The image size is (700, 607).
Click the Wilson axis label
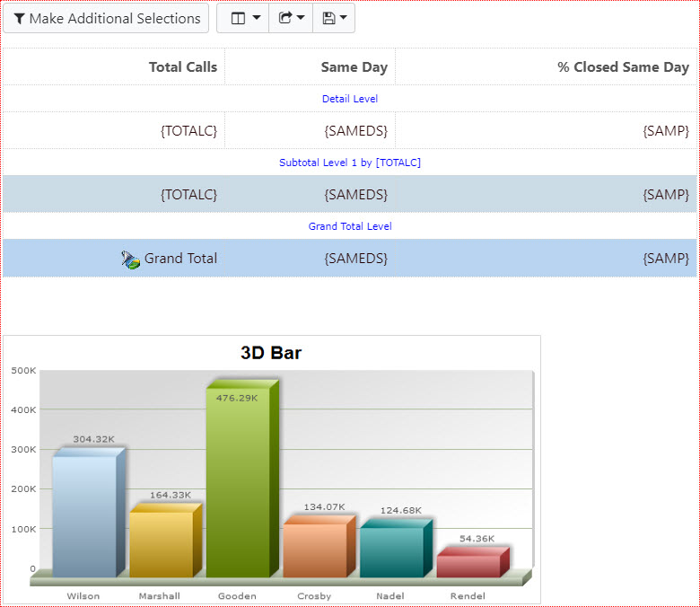pos(83,596)
